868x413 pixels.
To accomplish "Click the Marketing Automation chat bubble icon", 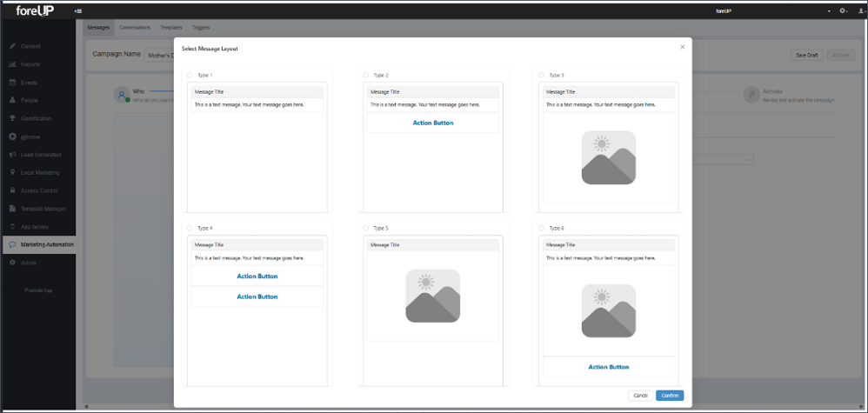I will (12, 244).
